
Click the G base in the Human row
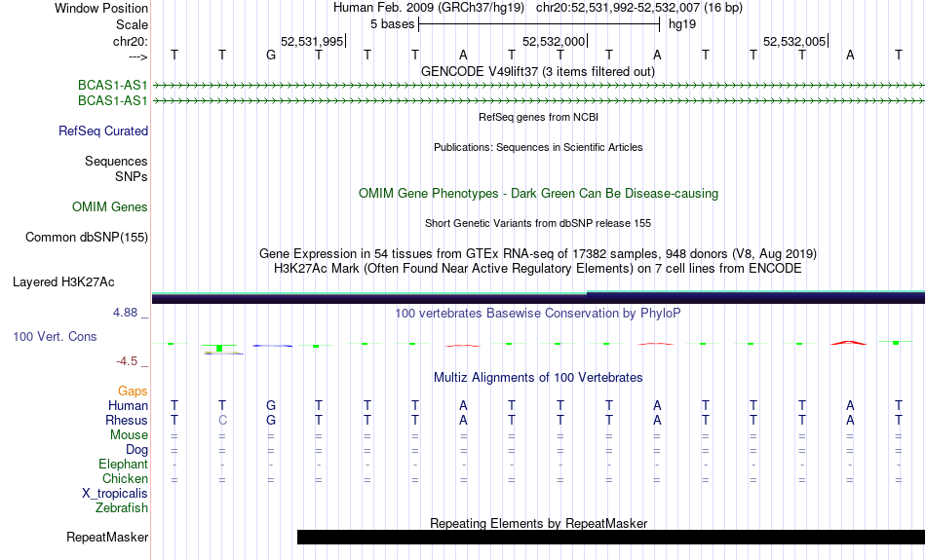(270, 405)
